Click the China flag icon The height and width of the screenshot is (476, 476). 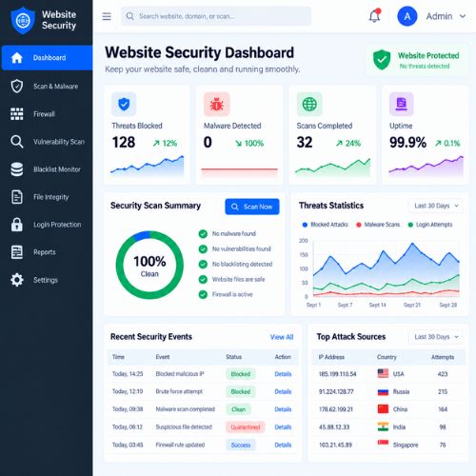coord(383,408)
